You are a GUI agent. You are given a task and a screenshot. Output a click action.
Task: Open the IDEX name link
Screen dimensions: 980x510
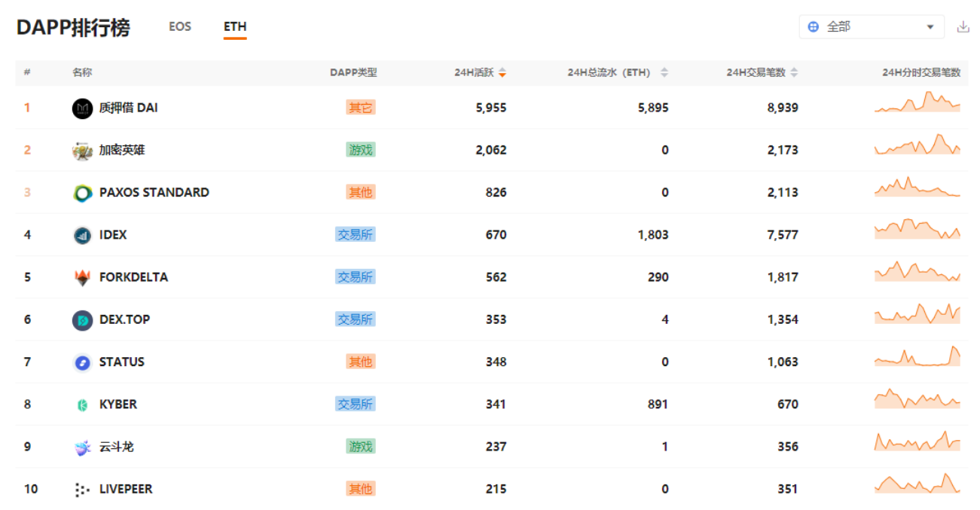113,234
